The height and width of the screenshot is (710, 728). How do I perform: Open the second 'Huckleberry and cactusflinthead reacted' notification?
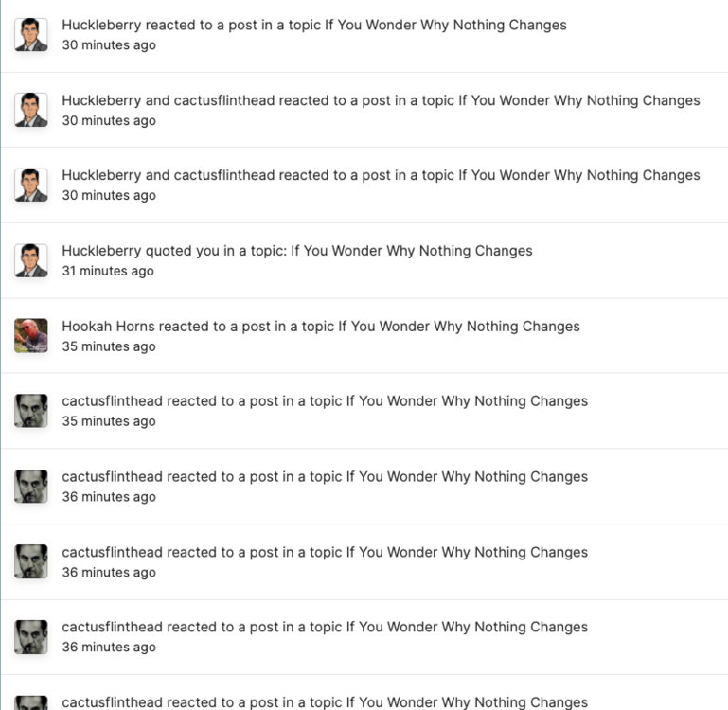(x=381, y=175)
